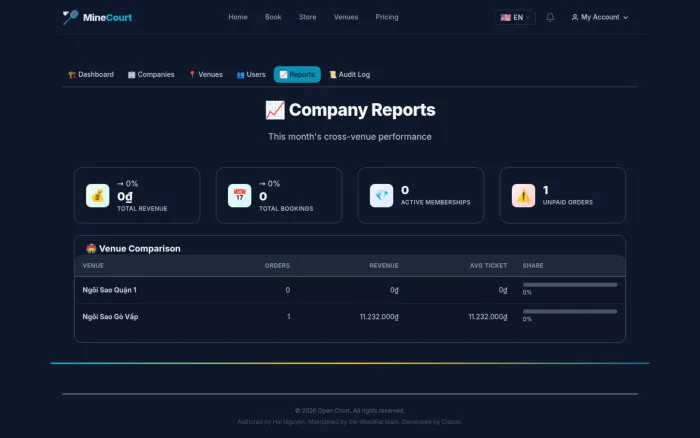The width and height of the screenshot is (700, 438).
Task: Expand the My Account menu chevron
Action: pyautogui.click(x=625, y=17)
